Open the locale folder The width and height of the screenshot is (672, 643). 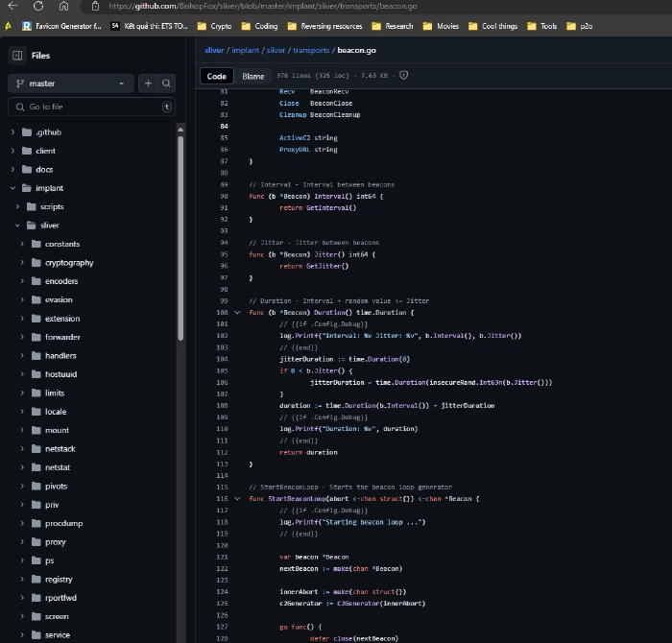click(56, 412)
